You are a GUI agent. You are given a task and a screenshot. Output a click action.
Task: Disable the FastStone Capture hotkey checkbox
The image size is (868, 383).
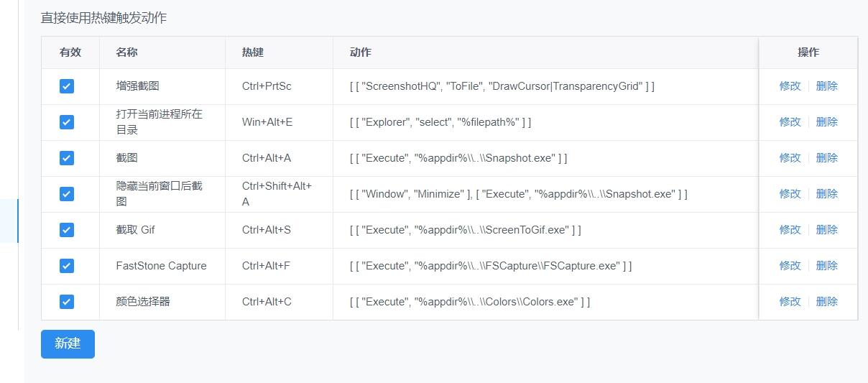(x=67, y=266)
